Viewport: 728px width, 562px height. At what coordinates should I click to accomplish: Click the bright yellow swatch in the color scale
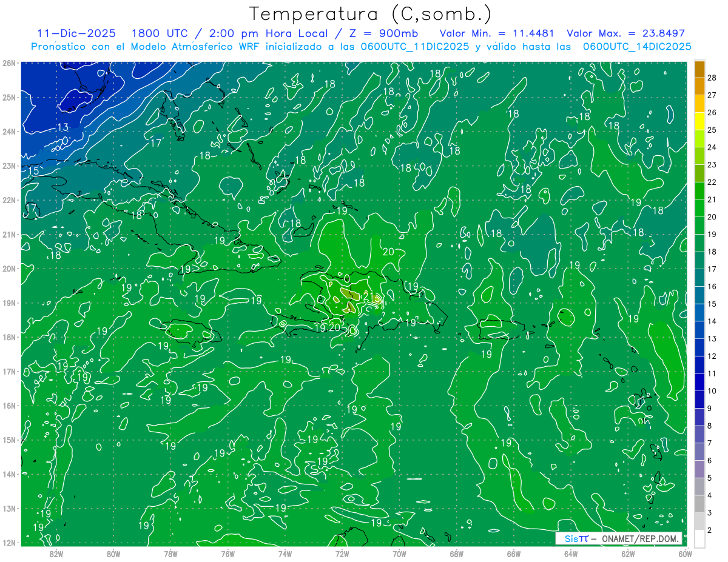point(699,121)
